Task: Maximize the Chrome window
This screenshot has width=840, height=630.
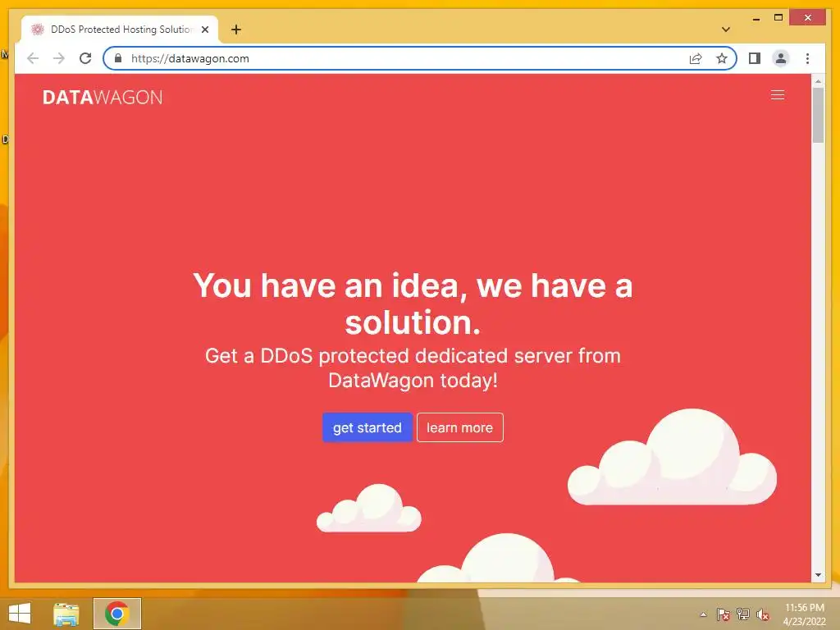Action: 778,18
